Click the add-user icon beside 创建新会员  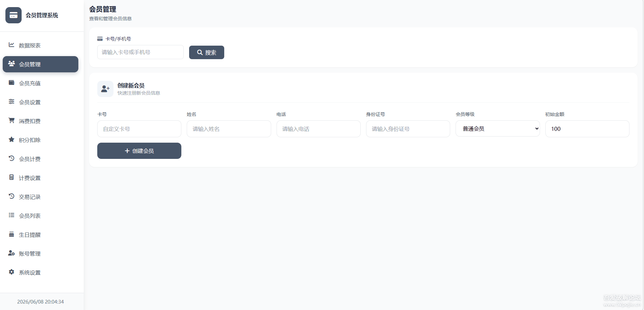[105, 89]
